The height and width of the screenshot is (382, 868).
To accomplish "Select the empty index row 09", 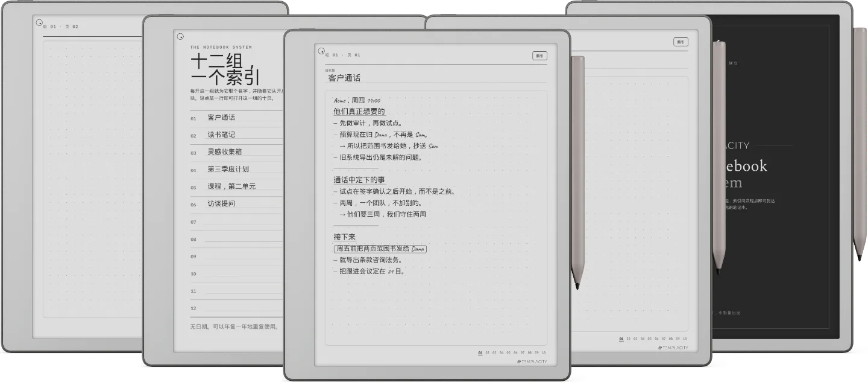I will tap(236, 256).
